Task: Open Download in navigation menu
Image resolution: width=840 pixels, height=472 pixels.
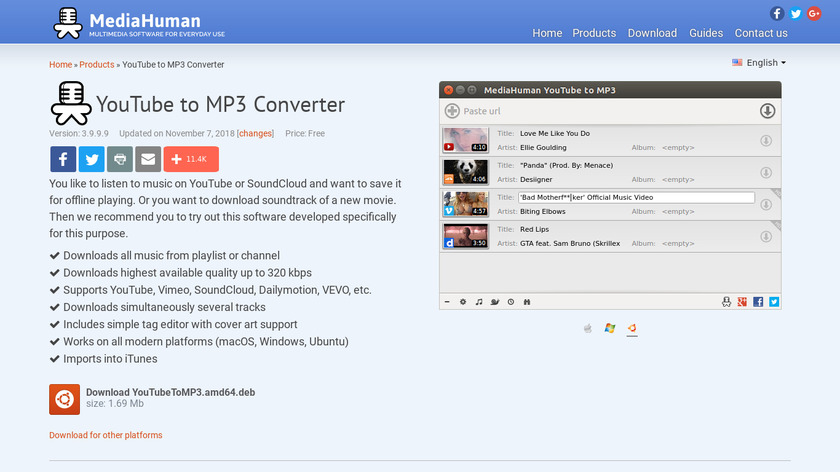Action: tap(652, 33)
